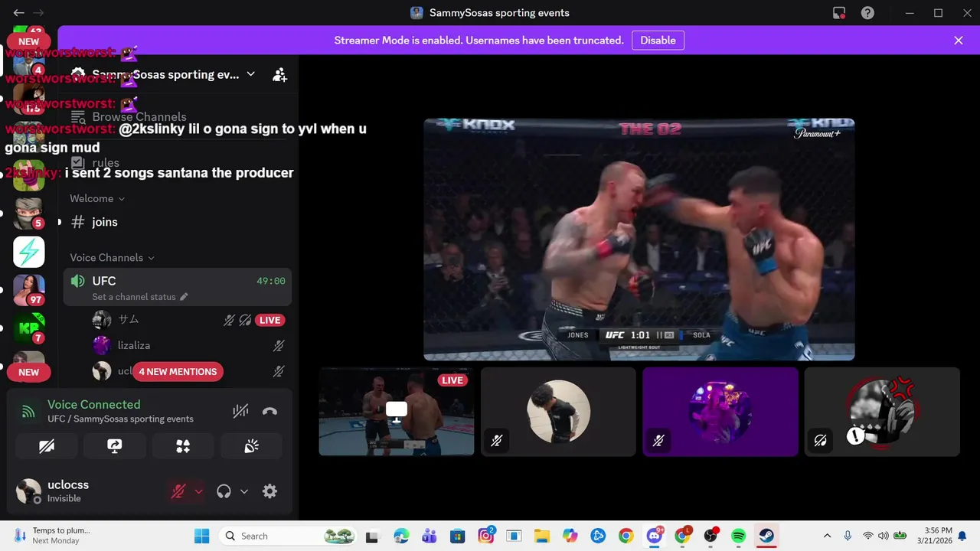Open the Windows Start menu

pyautogui.click(x=201, y=536)
